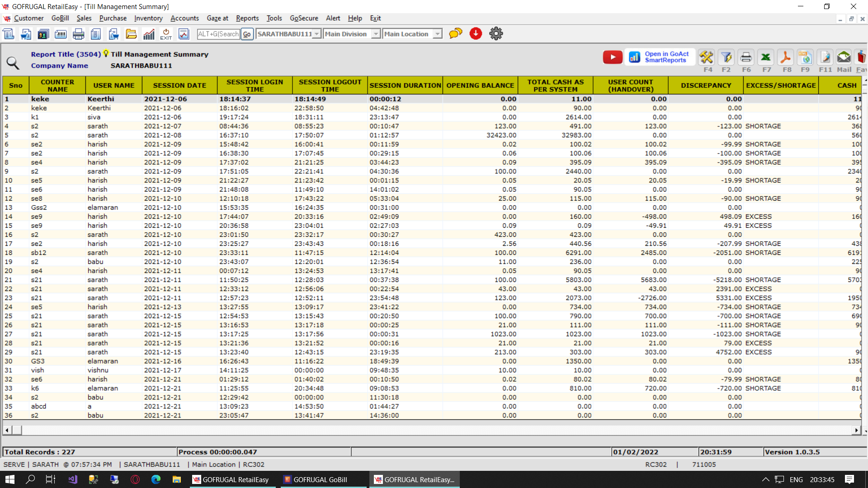Open the chat bubbles icon in the toolbar
Image resolution: width=868 pixels, height=488 pixels.
pos(455,34)
